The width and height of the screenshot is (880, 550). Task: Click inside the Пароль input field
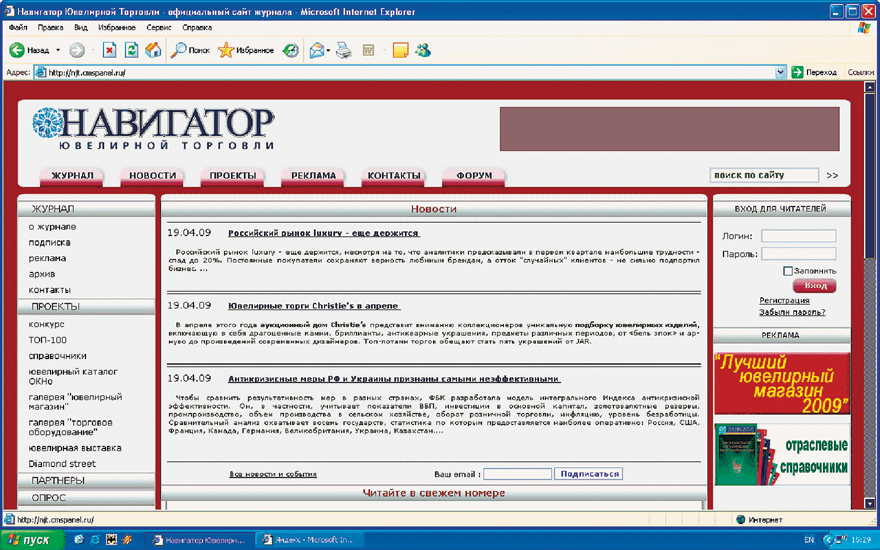click(x=799, y=254)
